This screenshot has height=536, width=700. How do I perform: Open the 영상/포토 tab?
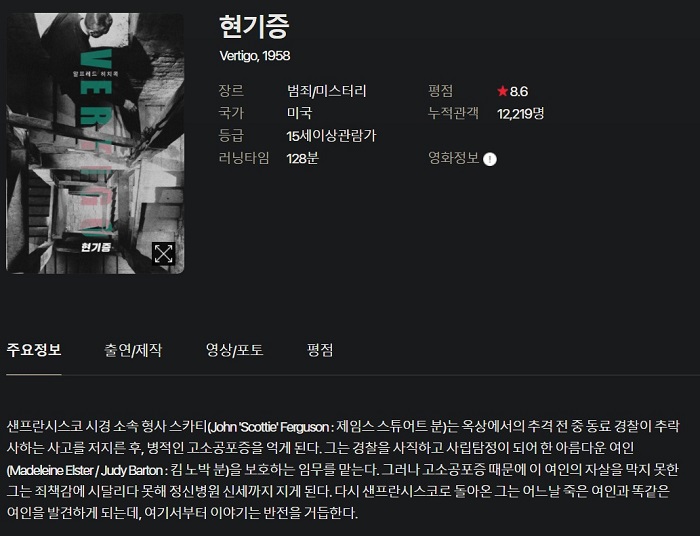(x=234, y=349)
